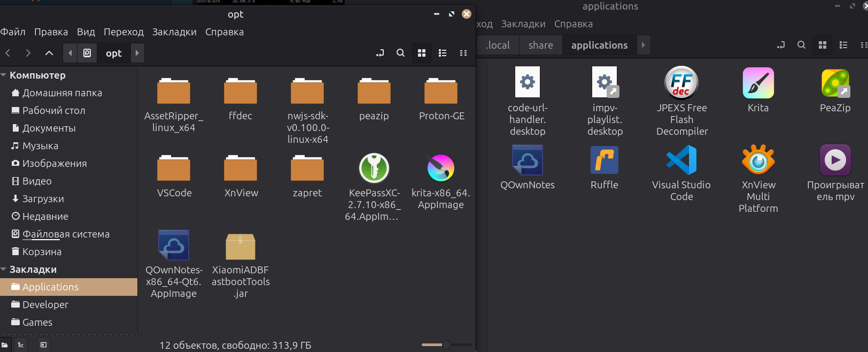Screen dimensions: 868x352
Task: Collapse the Компьютер sidebar section
Action: [x=4, y=75]
